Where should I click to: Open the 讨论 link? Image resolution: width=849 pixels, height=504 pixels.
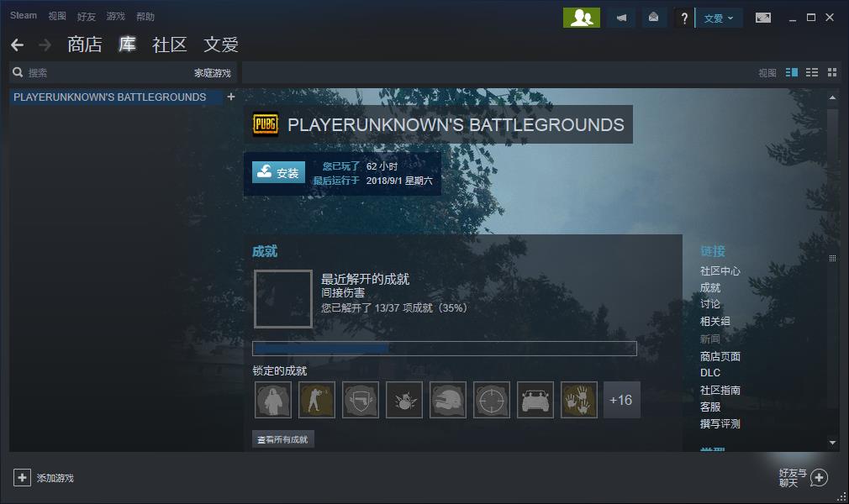pyautogui.click(x=709, y=304)
